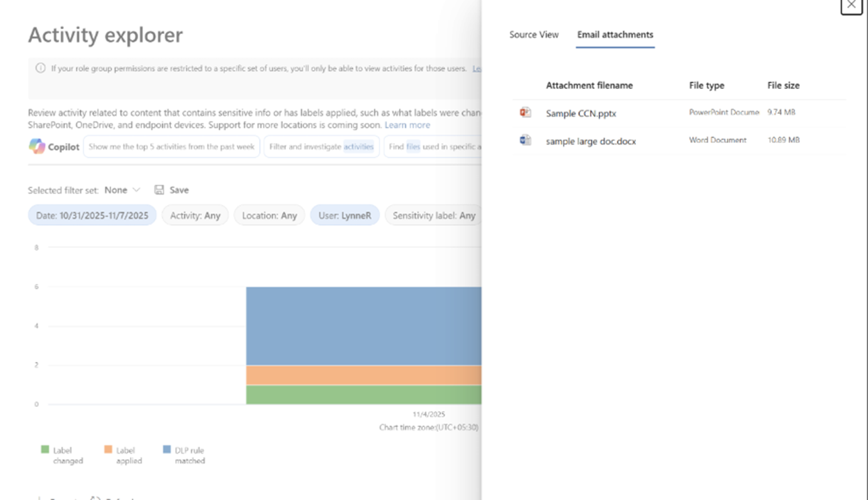Switch to the Source View tab
Viewport: 868px width, 500px height.
click(x=534, y=35)
